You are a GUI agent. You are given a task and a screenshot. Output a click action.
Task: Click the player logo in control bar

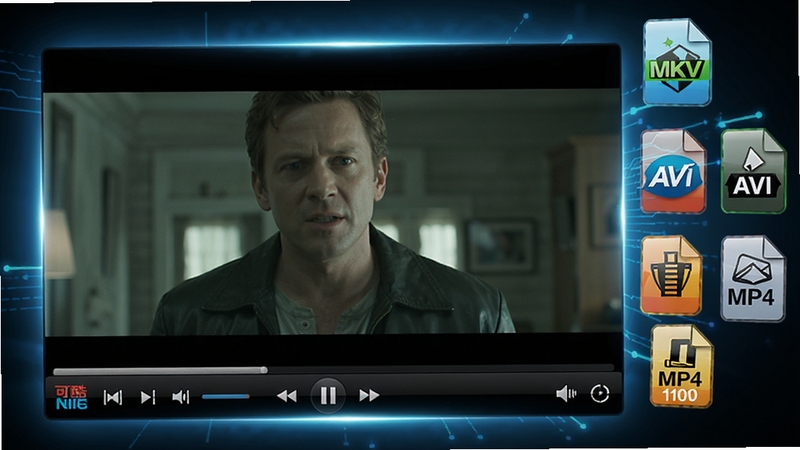tap(71, 397)
